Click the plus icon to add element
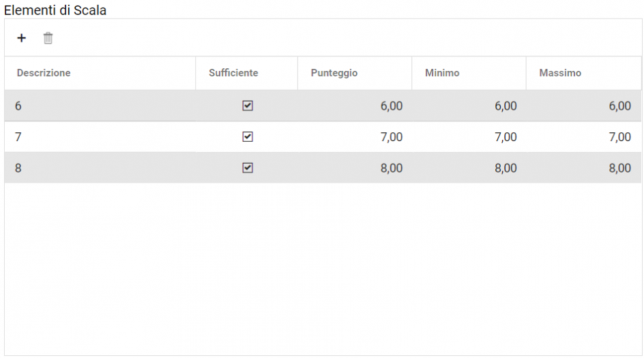 (x=22, y=38)
